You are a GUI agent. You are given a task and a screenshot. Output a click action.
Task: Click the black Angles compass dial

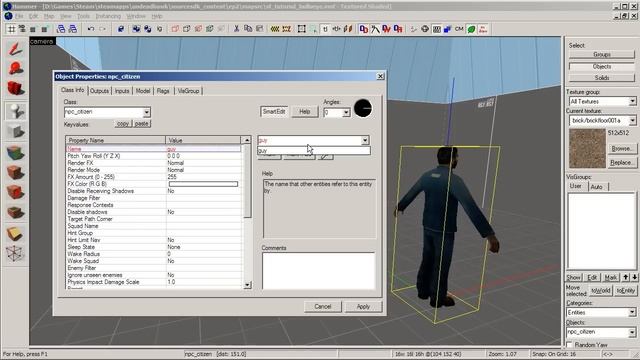point(363,108)
